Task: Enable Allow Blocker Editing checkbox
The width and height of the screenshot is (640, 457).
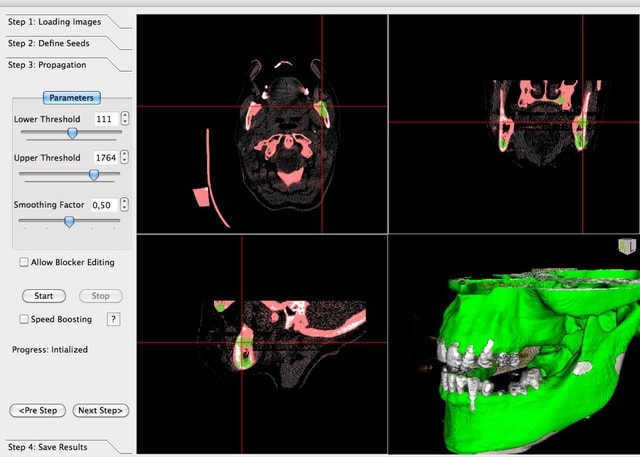Action: tap(24, 262)
